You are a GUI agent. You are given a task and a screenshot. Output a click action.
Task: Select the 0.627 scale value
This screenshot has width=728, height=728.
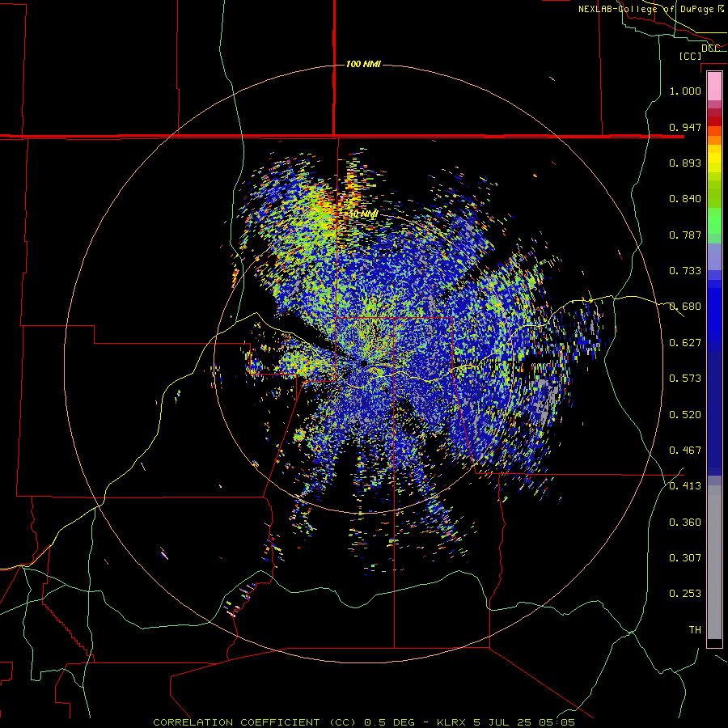click(x=685, y=343)
